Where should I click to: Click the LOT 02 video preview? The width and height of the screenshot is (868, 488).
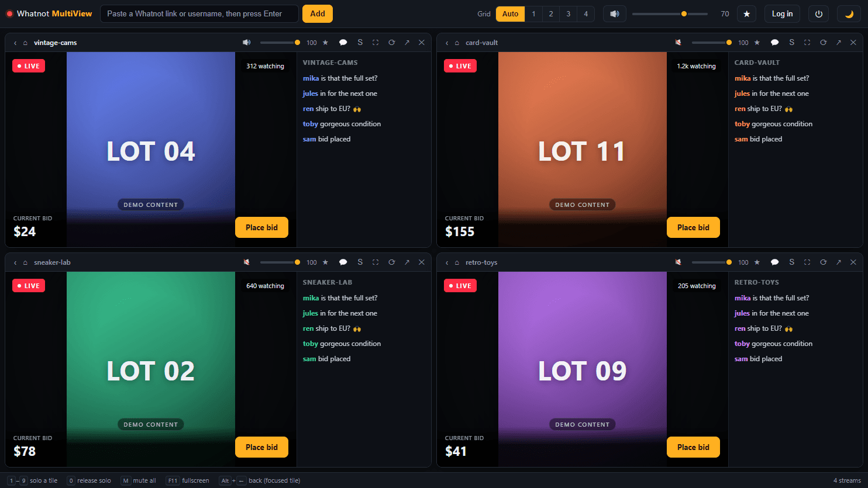click(x=150, y=369)
